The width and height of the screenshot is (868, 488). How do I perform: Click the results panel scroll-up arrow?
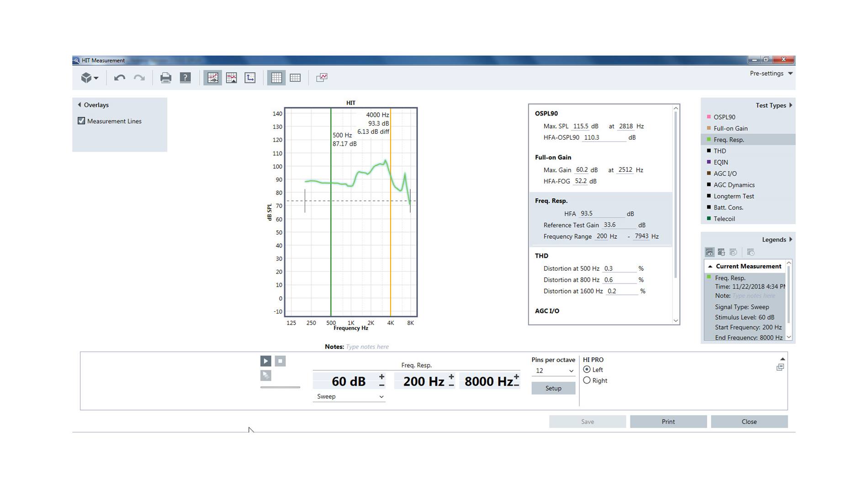(x=676, y=109)
